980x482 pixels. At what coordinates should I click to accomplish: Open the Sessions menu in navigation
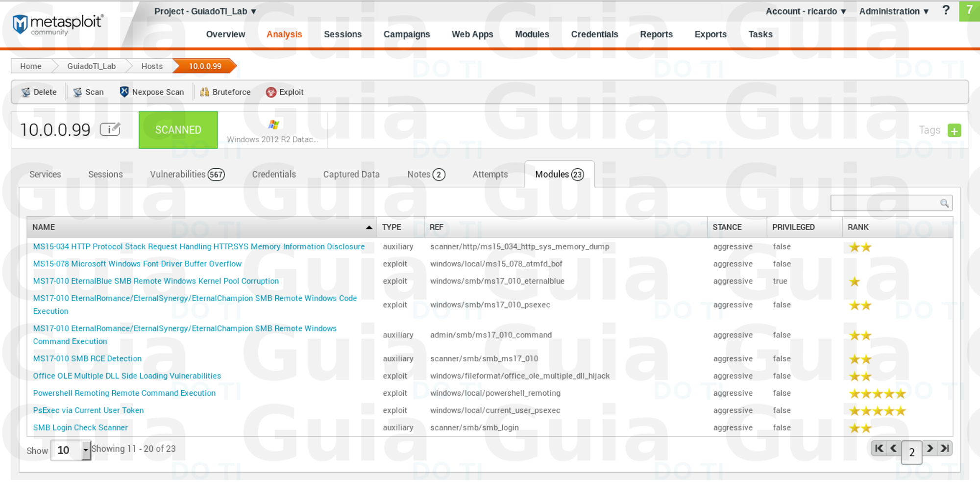click(x=343, y=34)
